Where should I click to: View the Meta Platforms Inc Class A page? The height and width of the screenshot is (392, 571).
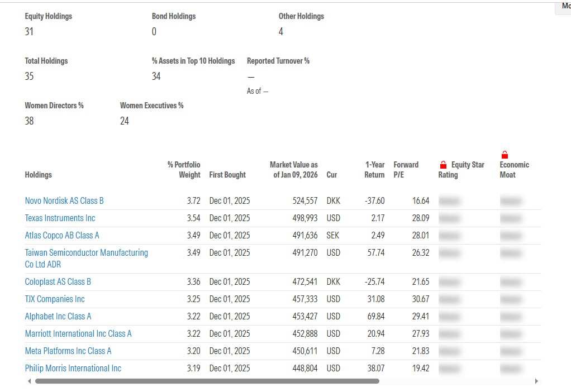(x=68, y=351)
